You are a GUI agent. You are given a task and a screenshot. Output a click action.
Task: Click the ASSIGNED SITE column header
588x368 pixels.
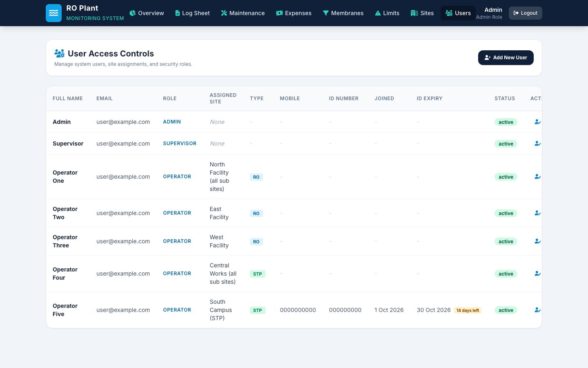click(223, 99)
